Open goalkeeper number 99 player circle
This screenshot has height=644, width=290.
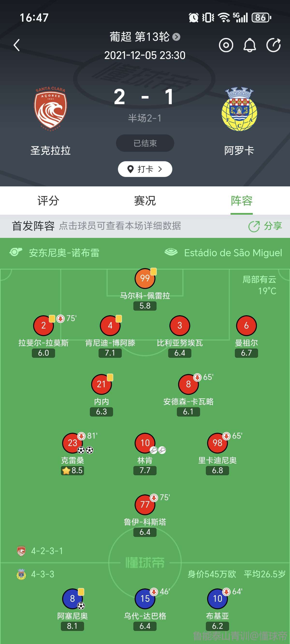(x=145, y=278)
